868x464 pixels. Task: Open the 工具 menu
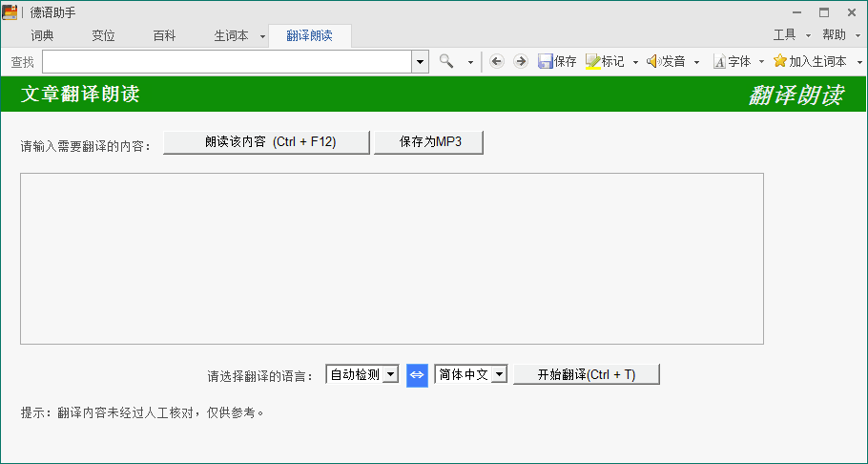785,34
